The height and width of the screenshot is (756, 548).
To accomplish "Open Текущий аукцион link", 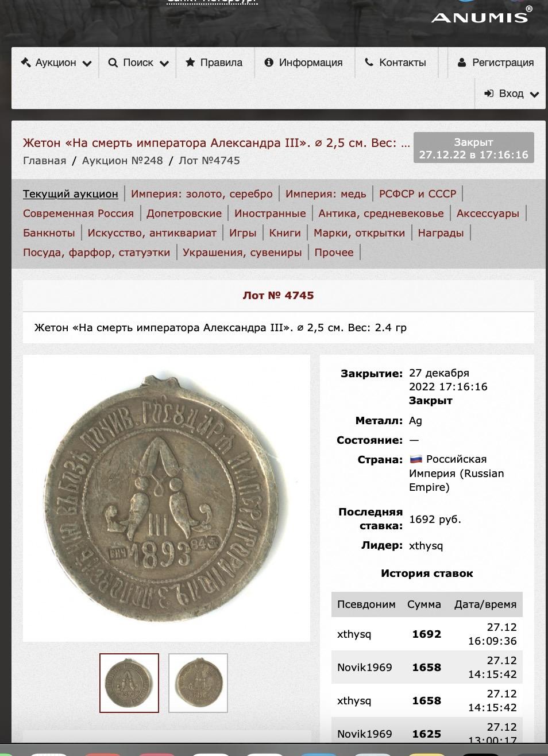I will (71, 194).
